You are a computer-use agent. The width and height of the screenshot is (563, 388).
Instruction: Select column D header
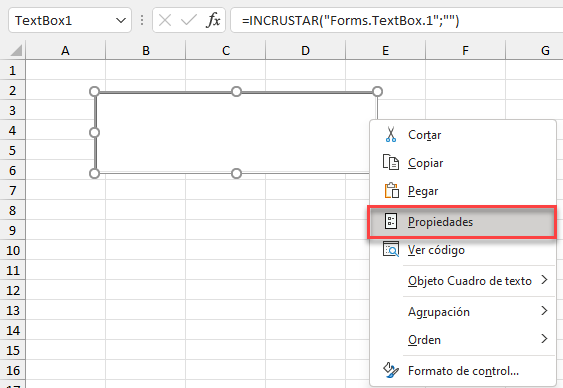coord(306,50)
